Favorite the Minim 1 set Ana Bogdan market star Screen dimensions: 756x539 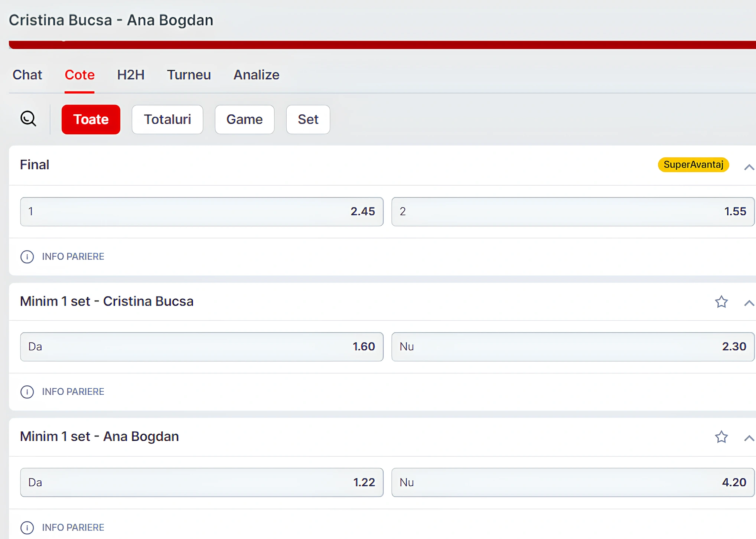721,437
